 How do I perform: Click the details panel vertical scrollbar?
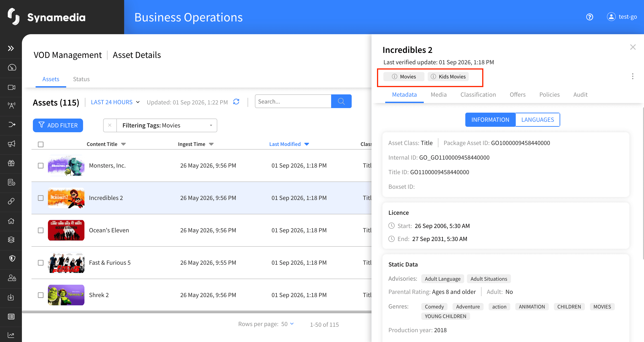(x=643, y=184)
